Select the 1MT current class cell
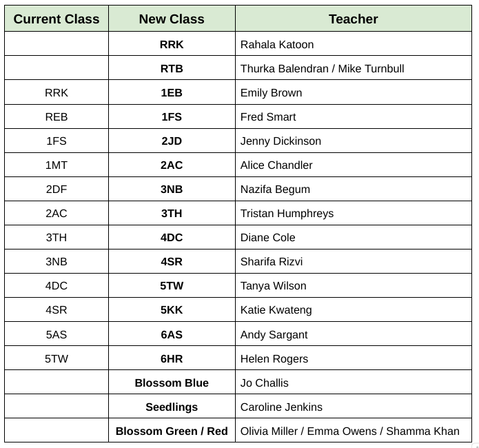The image size is (479, 448). [57, 165]
